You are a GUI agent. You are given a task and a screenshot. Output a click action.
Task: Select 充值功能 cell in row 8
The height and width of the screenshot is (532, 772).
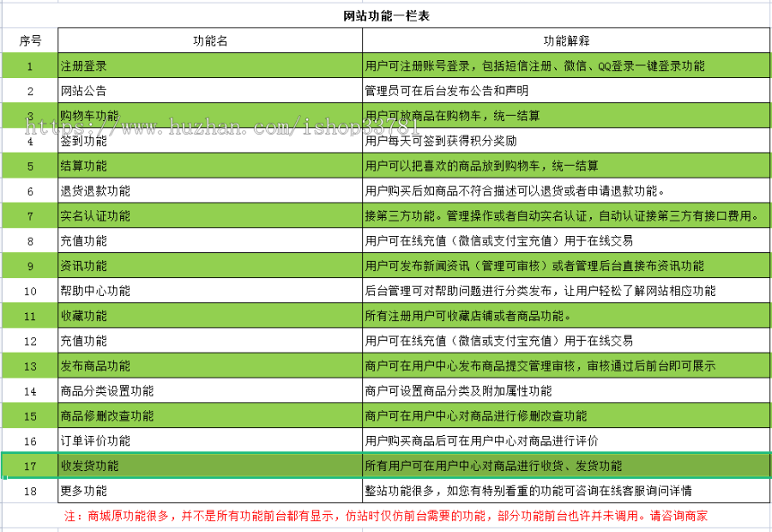coord(210,241)
